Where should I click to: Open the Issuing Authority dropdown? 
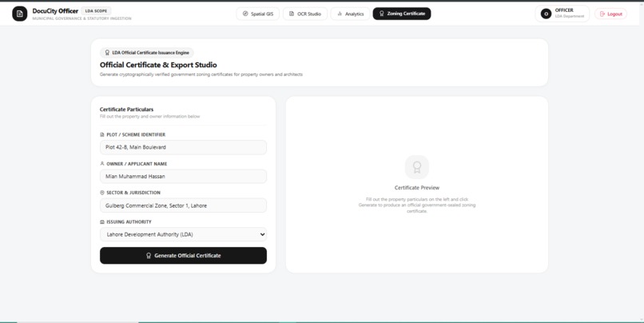coord(183,234)
